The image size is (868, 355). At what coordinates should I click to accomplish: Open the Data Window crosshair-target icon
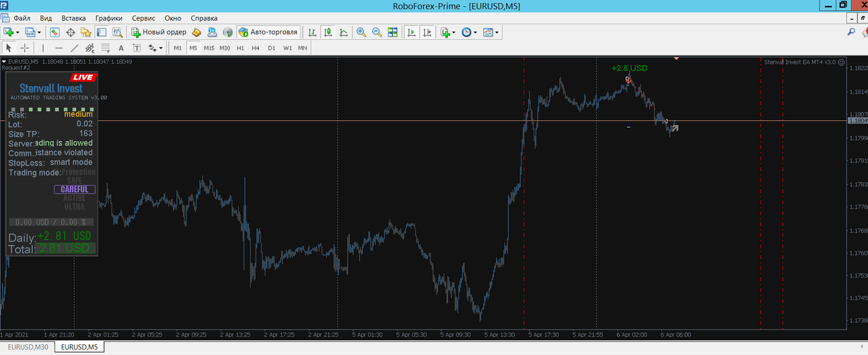pyautogui.click(x=70, y=32)
